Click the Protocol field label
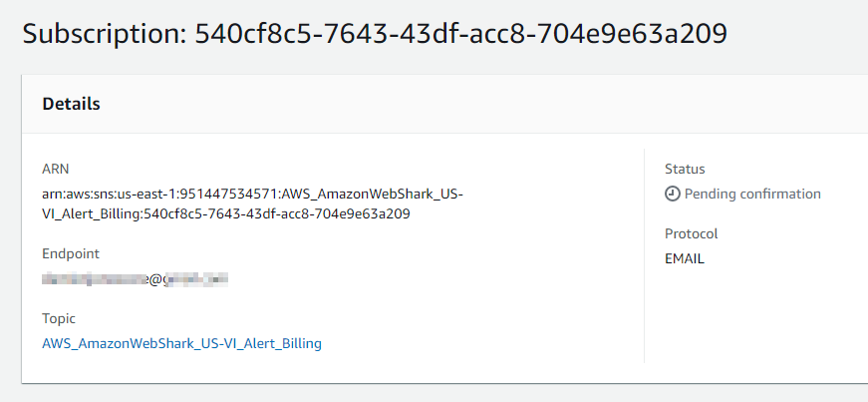The image size is (868, 402). click(x=691, y=233)
